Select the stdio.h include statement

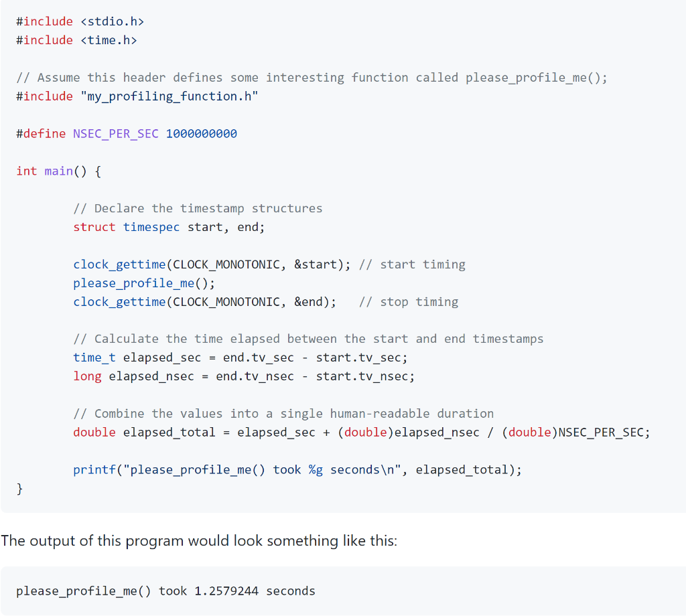click(78, 21)
